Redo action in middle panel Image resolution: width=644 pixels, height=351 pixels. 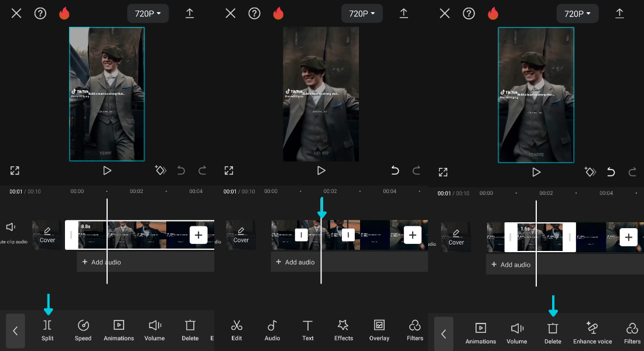click(416, 170)
